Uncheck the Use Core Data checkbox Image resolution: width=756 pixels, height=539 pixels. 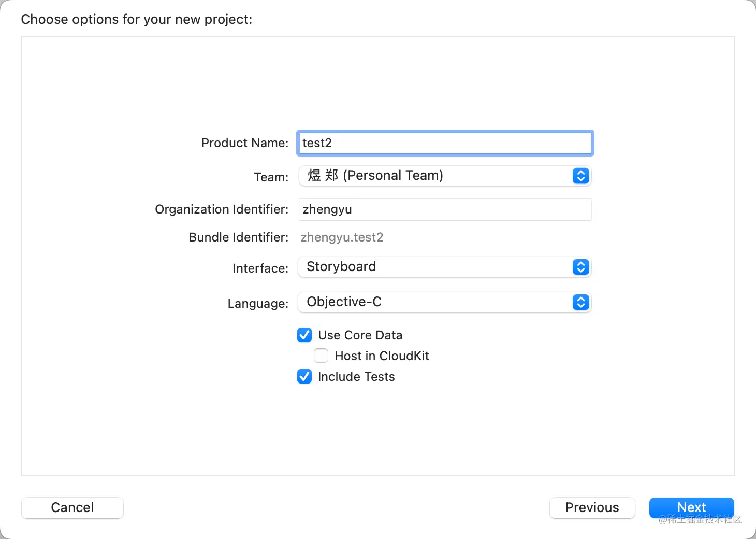pyautogui.click(x=304, y=335)
